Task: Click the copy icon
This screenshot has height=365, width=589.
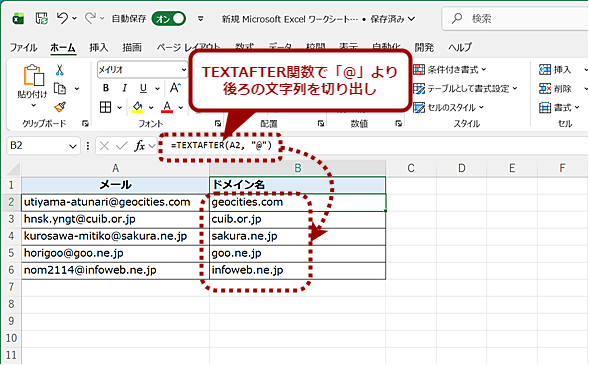Action: coord(60,89)
